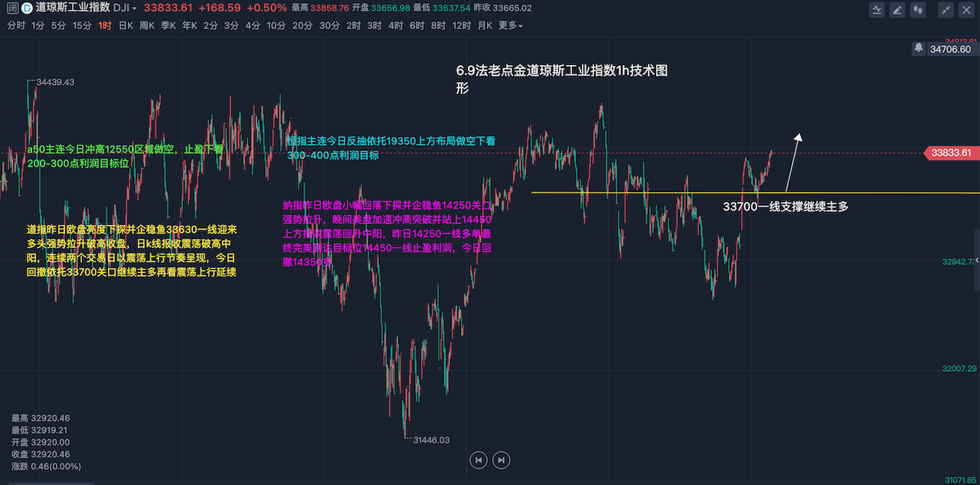
Task: Click the 34706.60 crosshair price label
Action: click(x=949, y=49)
